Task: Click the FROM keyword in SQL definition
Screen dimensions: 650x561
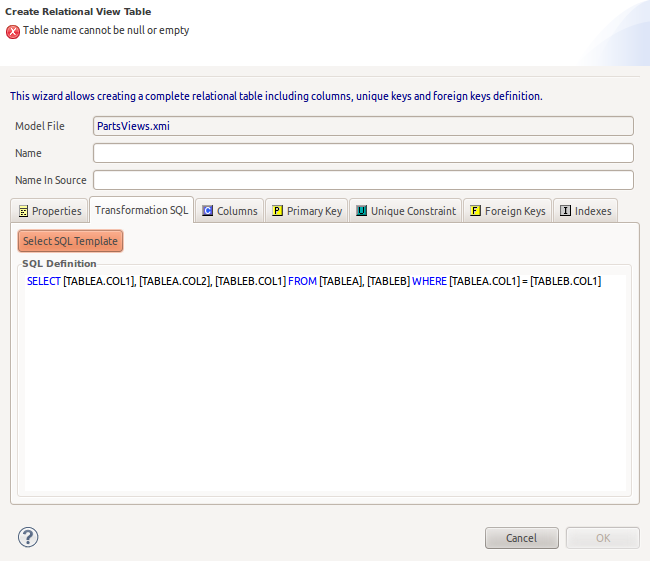Action: (x=302, y=281)
